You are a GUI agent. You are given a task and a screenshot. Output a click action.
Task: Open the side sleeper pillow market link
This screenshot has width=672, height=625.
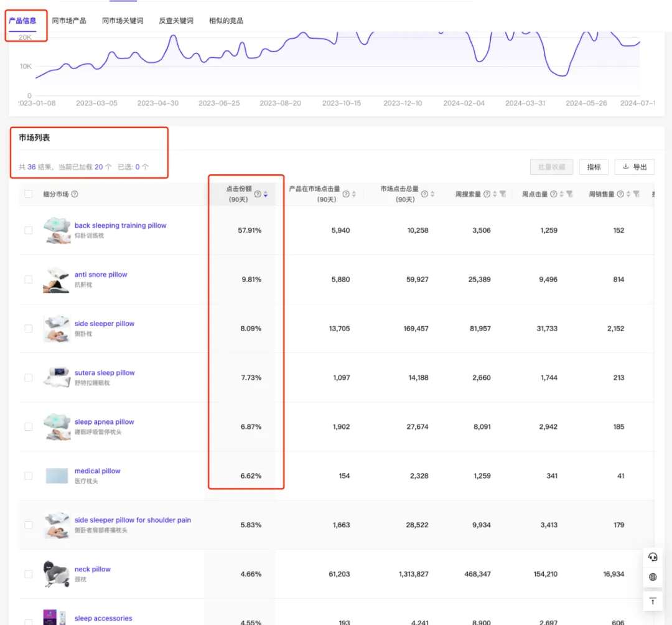[104, 324]
